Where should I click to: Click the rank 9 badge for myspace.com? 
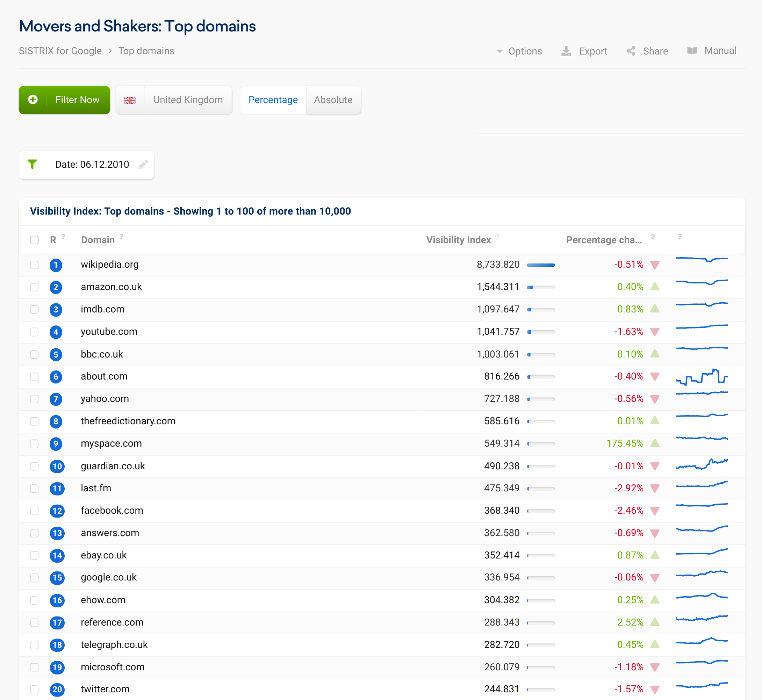[x=56, y=443]
